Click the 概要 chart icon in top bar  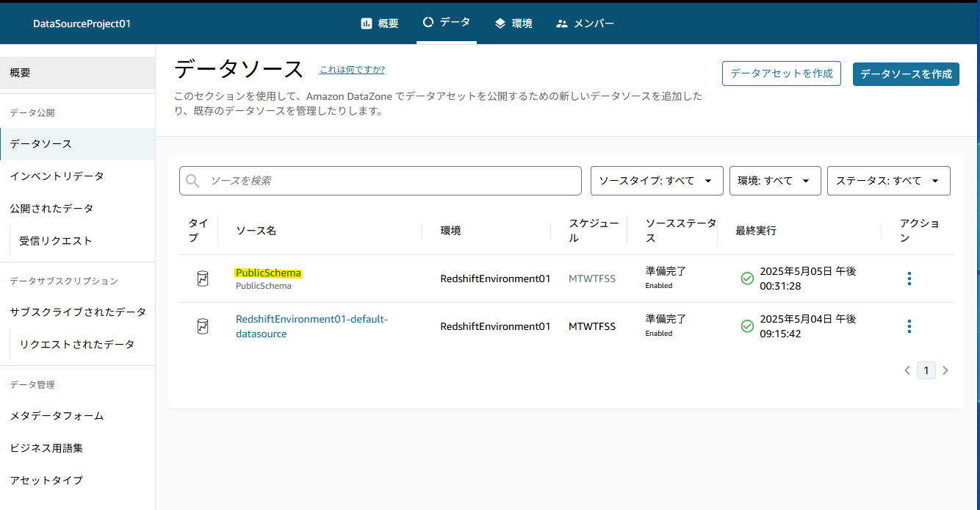click(367, 24)
